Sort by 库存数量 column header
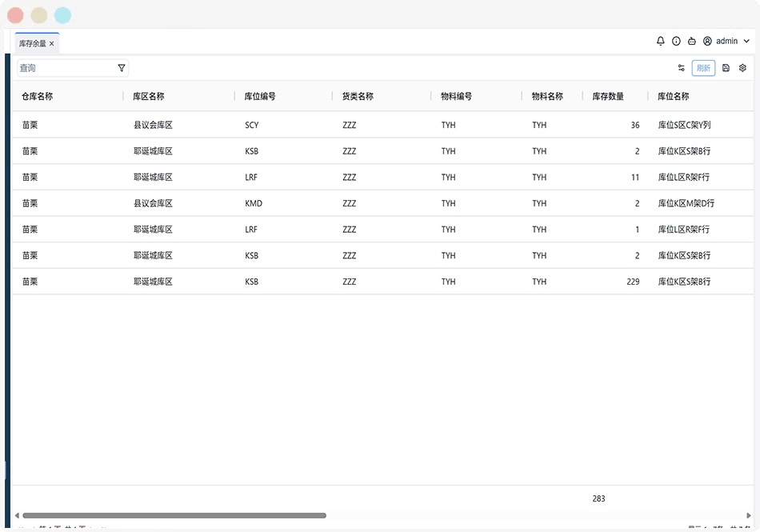 pyautogui.click(x=608, y=97)
